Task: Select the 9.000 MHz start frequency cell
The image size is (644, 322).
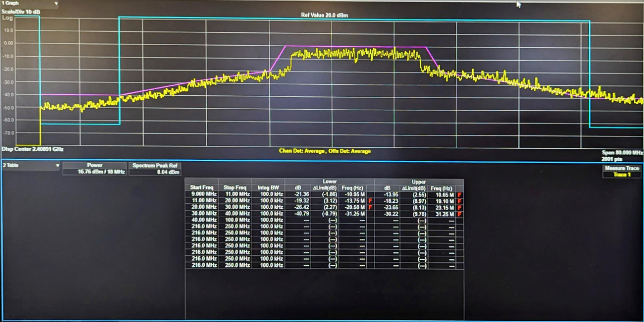Action: click(x=203, y=194)
